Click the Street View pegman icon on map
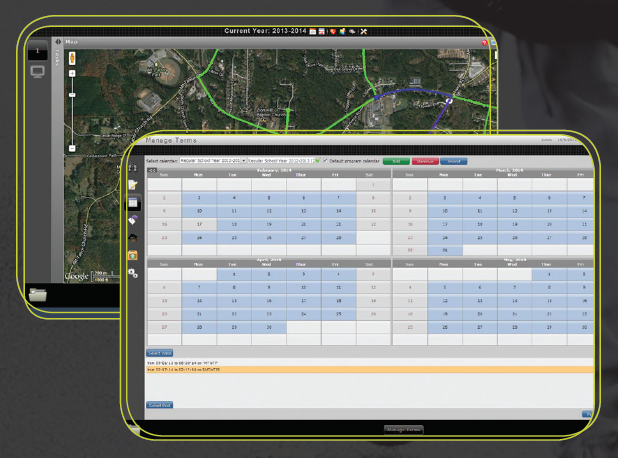The image size is (618, 458). pos(72,60)
